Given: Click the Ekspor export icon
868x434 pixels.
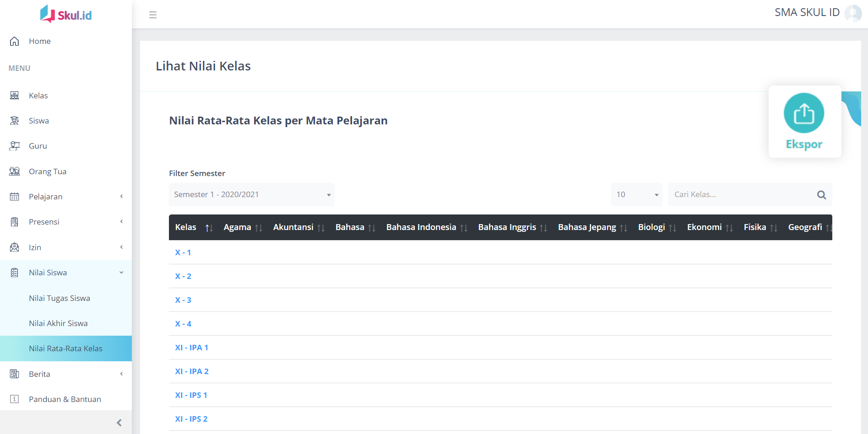Looking at the screenshot, I should click(x=803, y=113).
